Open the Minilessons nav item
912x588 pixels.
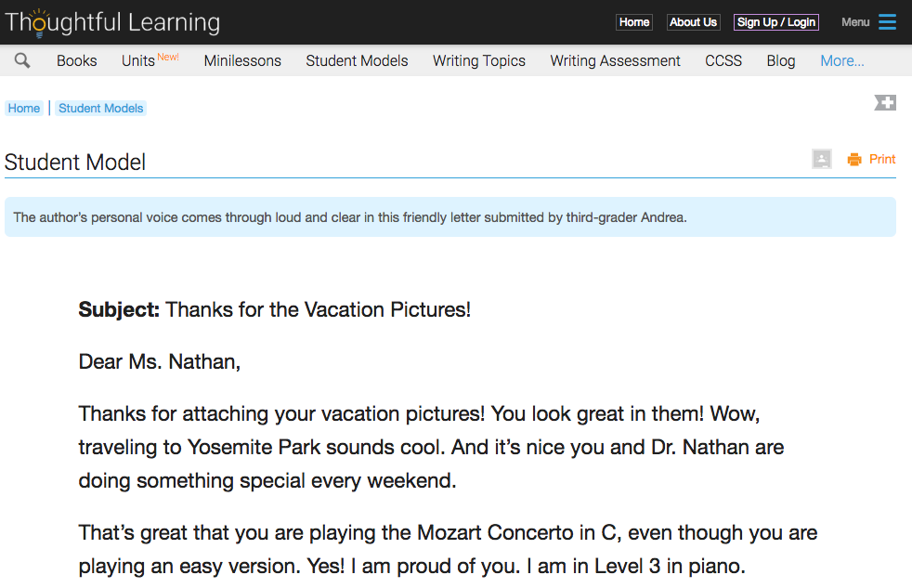coord(242,60)
